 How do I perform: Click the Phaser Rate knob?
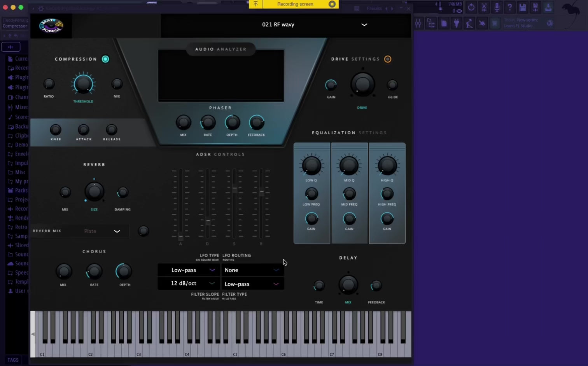click(x=208, y=123)
